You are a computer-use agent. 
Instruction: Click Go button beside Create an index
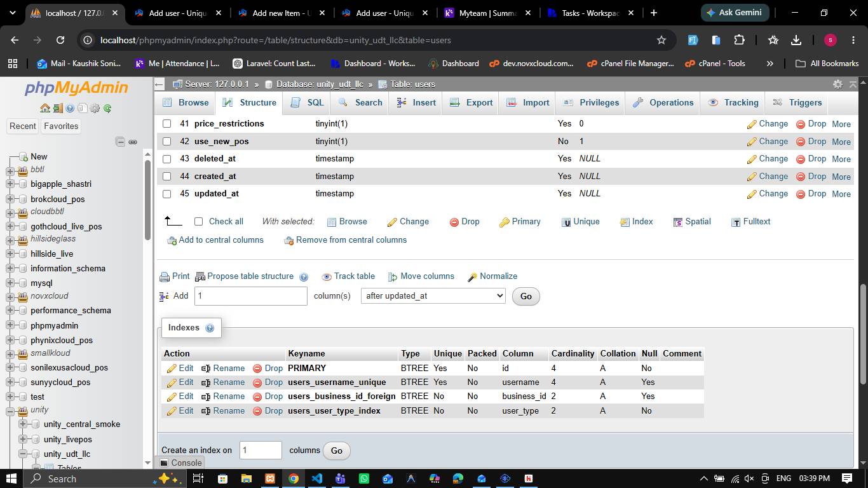click(336, 451)
